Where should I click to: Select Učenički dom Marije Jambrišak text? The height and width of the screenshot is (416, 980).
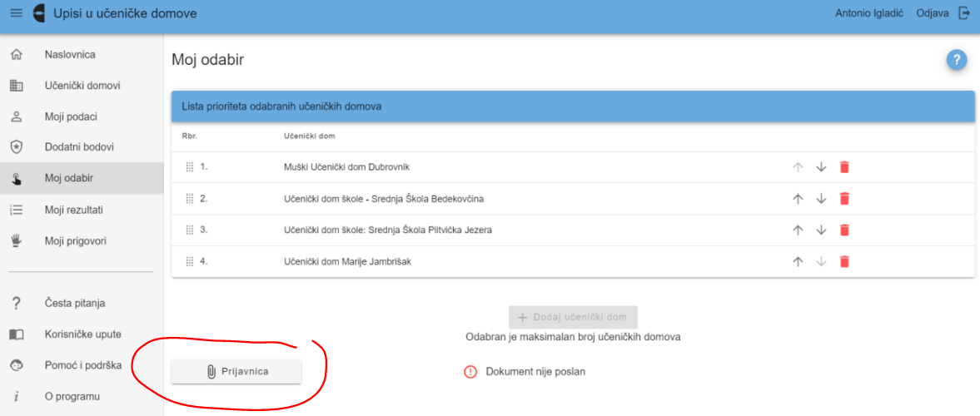pos(347,262)
